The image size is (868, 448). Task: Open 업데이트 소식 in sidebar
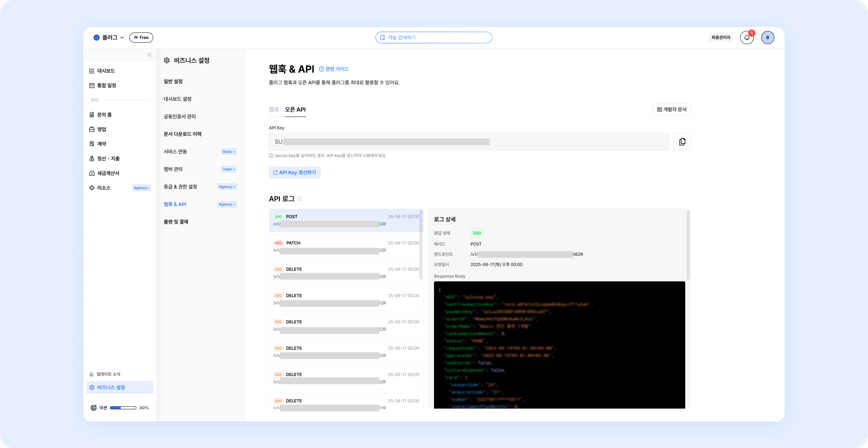click(108, 374)
